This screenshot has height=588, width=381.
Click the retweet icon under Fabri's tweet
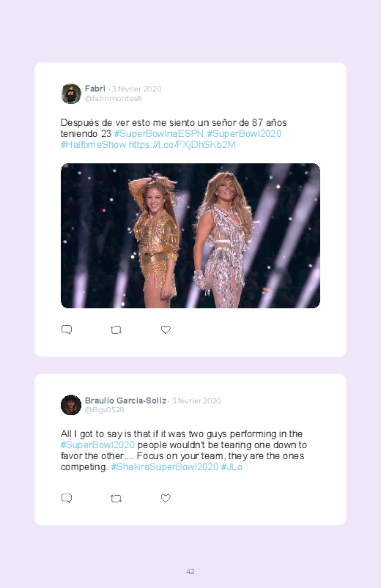coord(116,330)
